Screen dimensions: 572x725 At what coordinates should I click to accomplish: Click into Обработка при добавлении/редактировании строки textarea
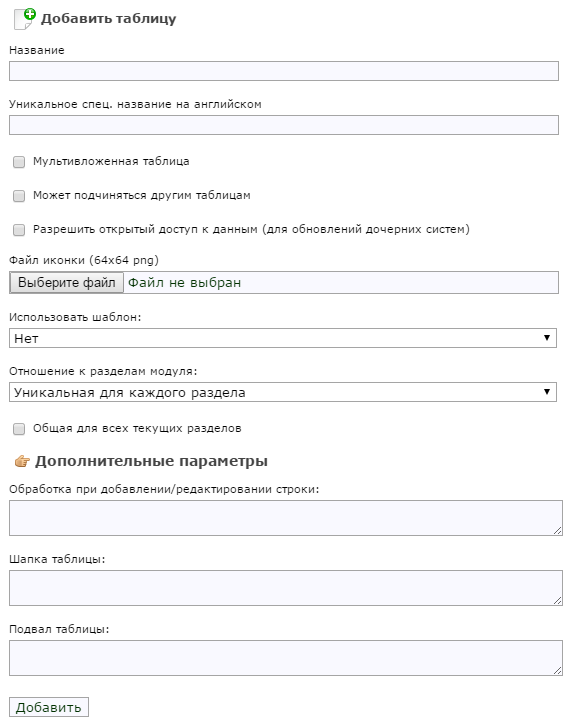click(x=286, y=518)
